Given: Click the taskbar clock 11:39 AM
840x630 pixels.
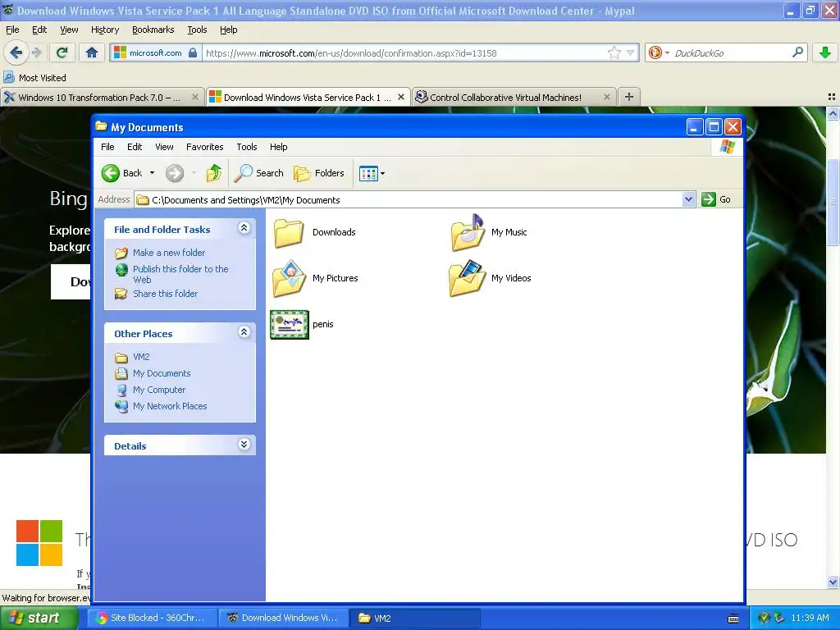Looking at the screenshot, I should click(810, 618).
